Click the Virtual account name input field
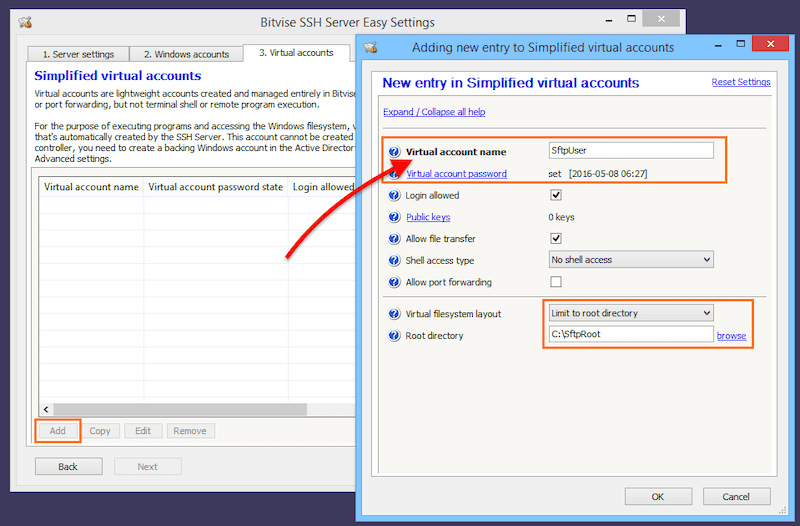The height and width of the screenshot is (526, 800). coord(631,151)
